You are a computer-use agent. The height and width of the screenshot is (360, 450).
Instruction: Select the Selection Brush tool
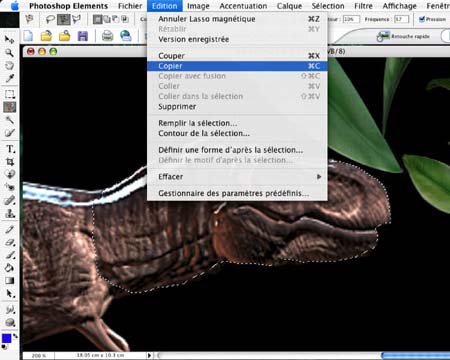(x=10, y=133)
